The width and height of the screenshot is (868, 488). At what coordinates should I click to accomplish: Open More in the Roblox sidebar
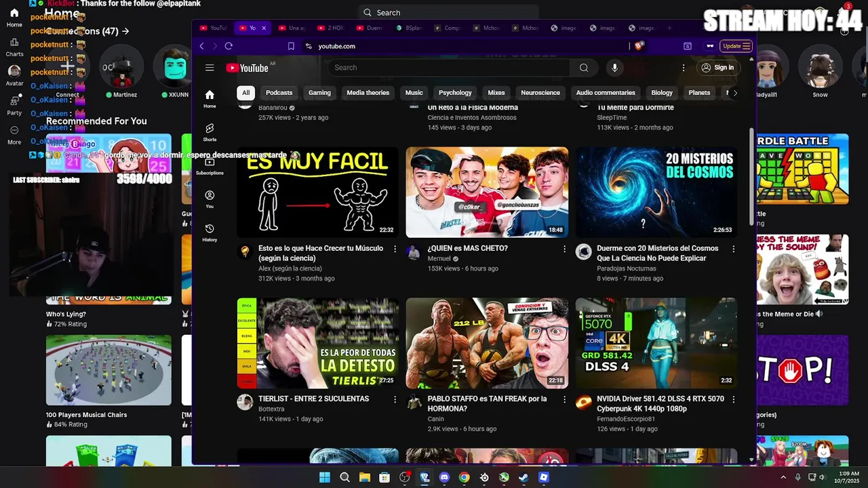[x=14, y=134]
